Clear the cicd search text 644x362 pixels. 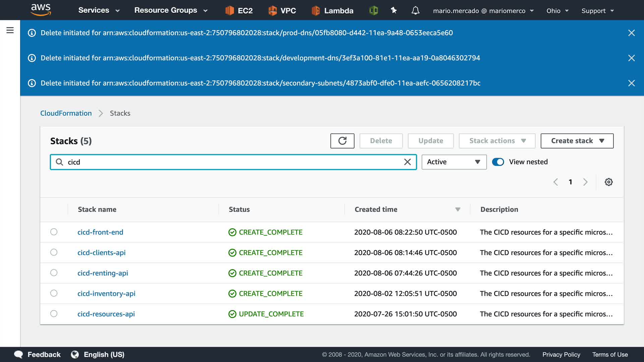click(x=407, y=162)
